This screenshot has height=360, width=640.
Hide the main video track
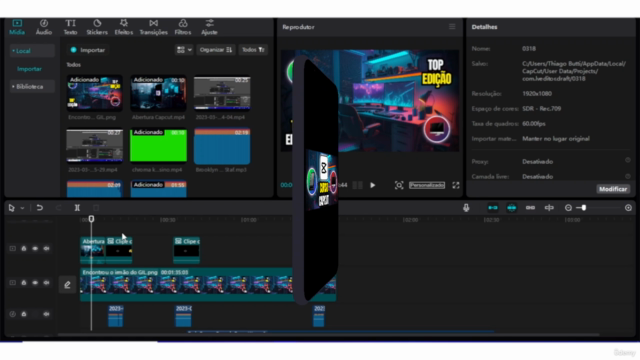pos(35,282)
